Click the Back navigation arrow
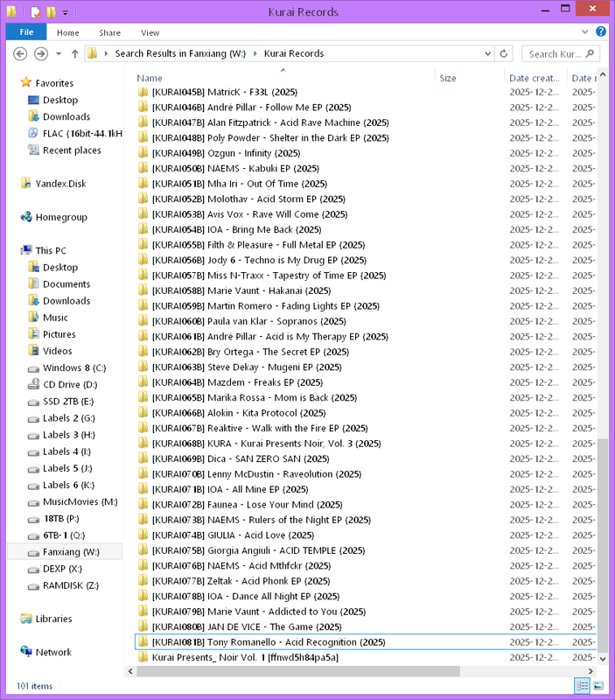Image resolution: width=615 pixels, height=700 pixels. [20, 54]
